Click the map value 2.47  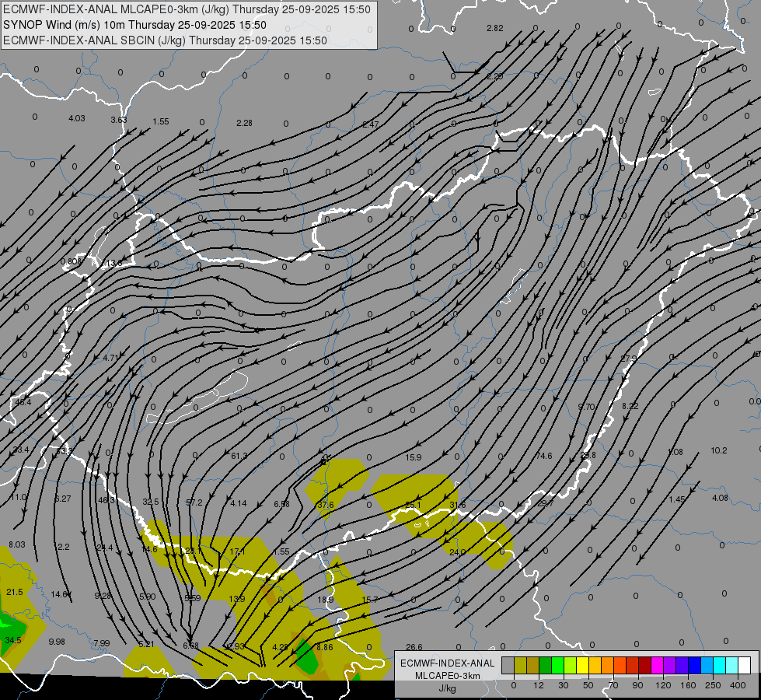[x=370, y=124]
